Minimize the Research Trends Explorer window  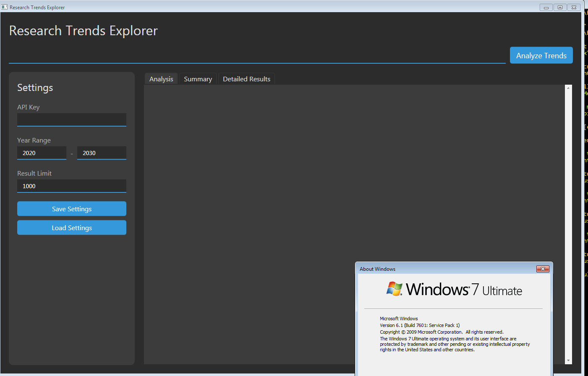pyautogui.click(x=546, y=7)
